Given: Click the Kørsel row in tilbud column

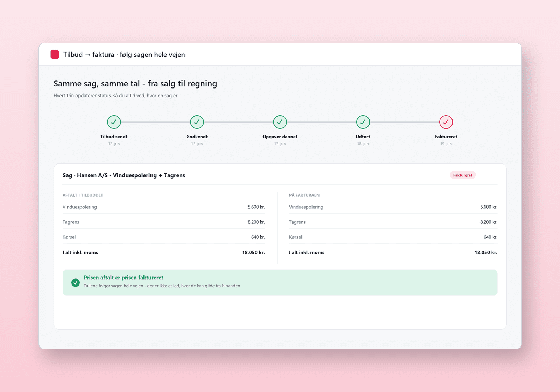Looking at the screenshot, I should (164, 237).
